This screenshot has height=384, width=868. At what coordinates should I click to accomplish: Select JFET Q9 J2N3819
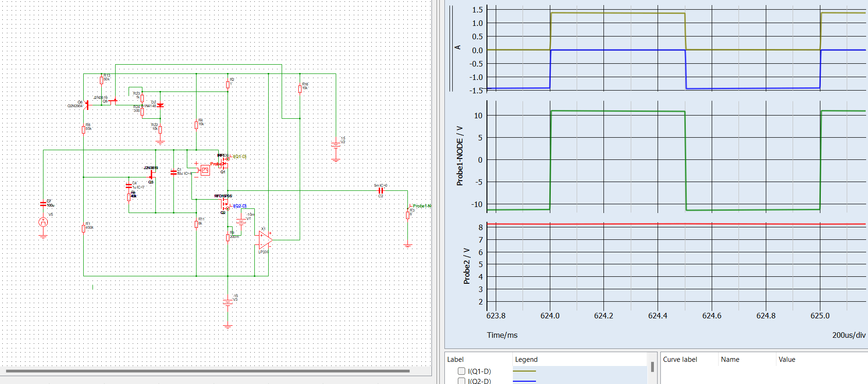(x=113, y=100)
